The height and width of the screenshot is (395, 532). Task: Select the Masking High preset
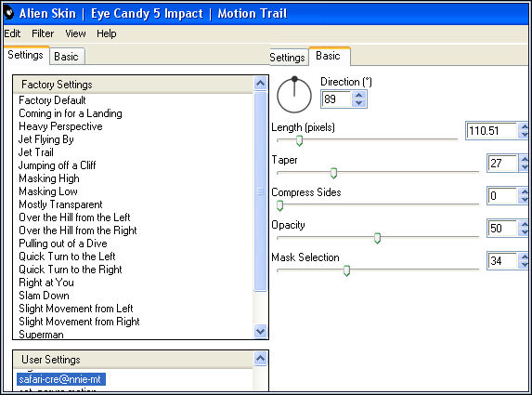coord(49,178)
